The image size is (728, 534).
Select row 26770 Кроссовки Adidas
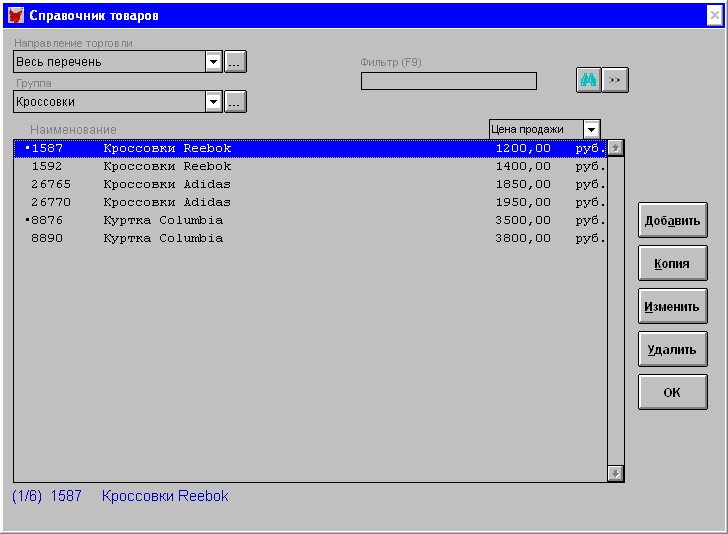pyautogui.click(x=310, y=202)
